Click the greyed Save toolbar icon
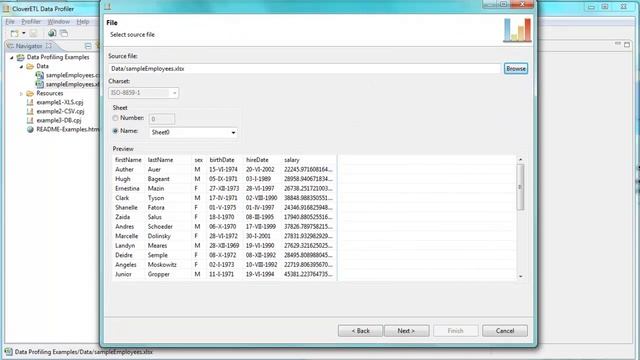Image resolution: width=640 pixels, height=360 pixels. [x=33, y=33]
